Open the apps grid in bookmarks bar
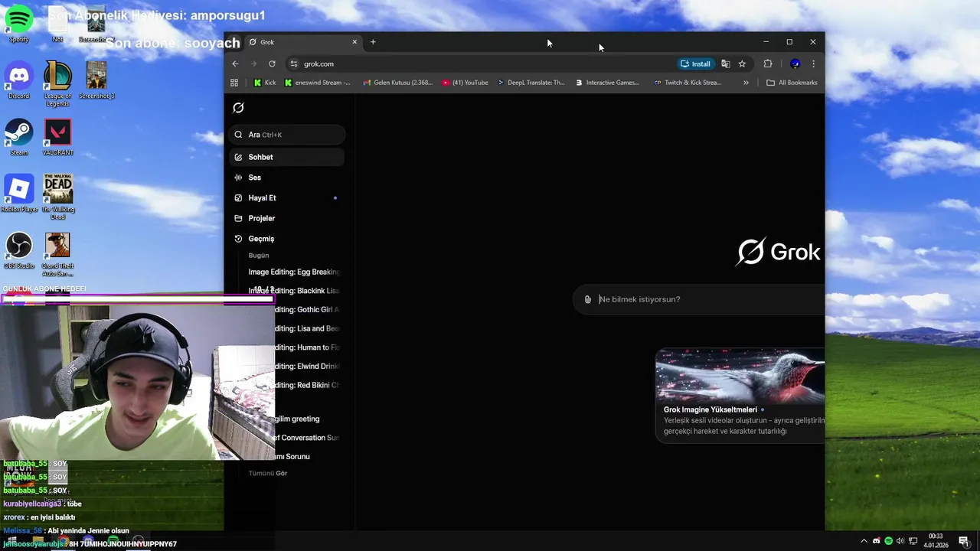This screenshot has width=980, height=551. tap(234, 83)
